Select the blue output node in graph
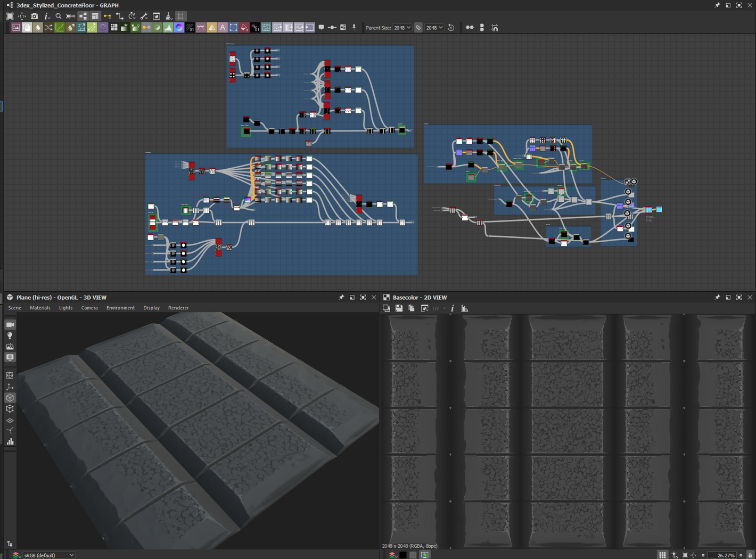Viewport: 756px width, 559px height. 660,209
